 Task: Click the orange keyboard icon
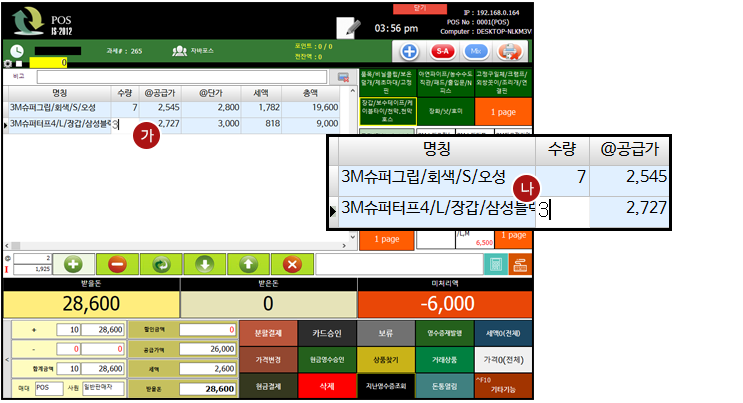520,265
